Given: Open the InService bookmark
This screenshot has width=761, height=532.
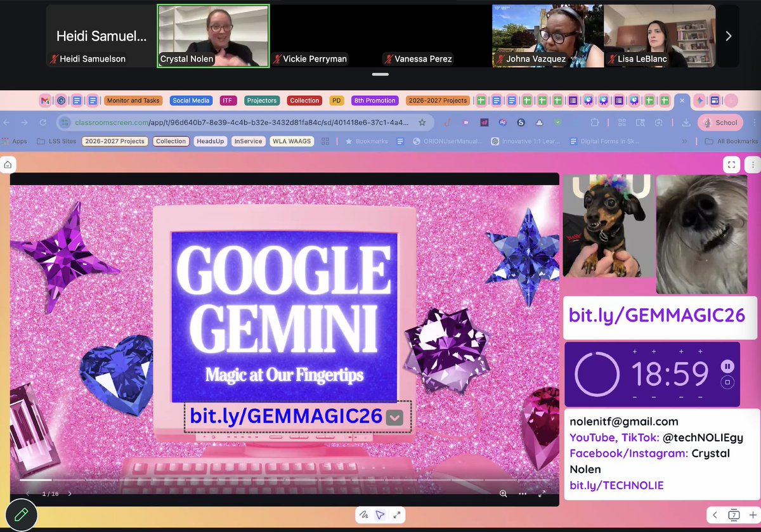Looking at the screenshot, I should (x=248, y=141).
